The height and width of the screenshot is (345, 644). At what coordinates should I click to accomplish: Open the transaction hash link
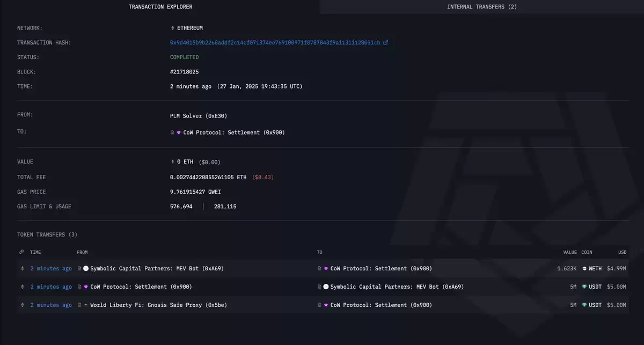pyautogui.click(x=275, y=42)
